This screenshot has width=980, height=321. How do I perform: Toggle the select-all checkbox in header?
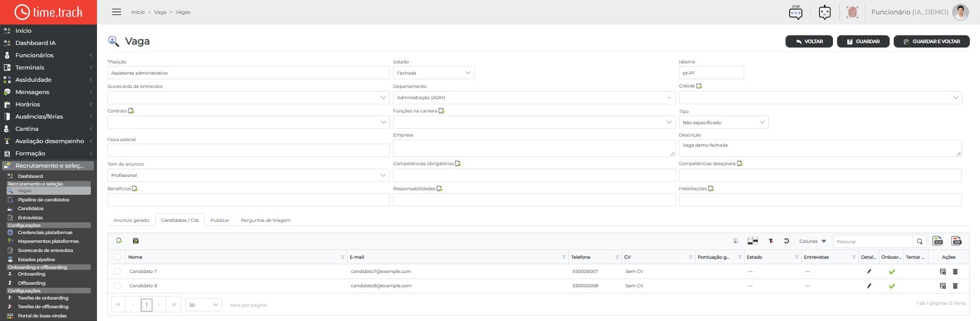coord(117,257)
